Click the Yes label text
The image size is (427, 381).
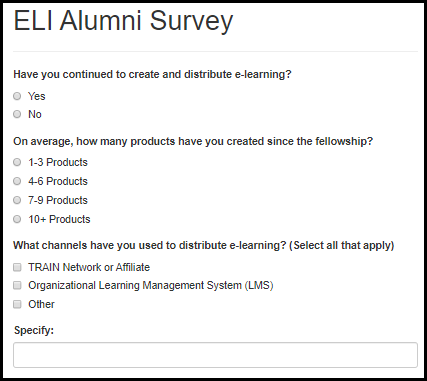[37, 96]
